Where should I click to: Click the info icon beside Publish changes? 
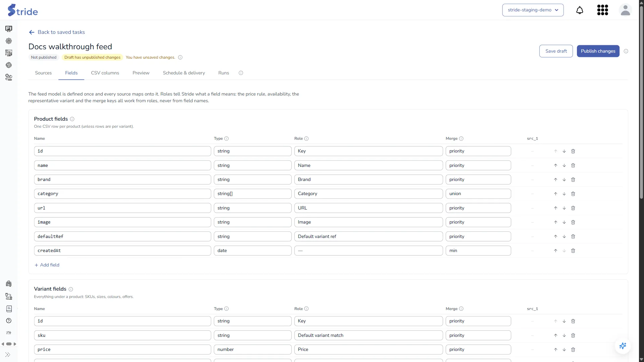click(626, 51)
